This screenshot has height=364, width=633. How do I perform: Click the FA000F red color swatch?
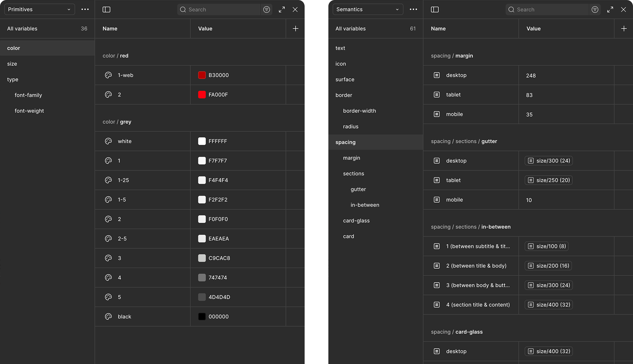[x=202, y=95]
